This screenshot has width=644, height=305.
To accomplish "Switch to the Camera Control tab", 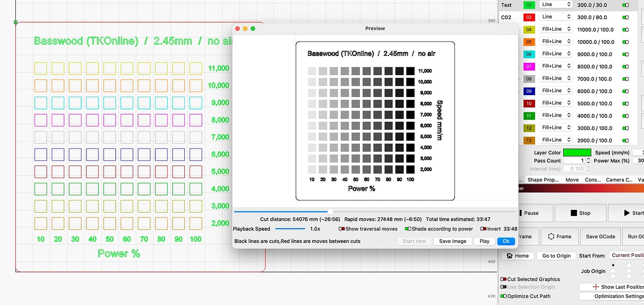I will click(x=619, y=180).
